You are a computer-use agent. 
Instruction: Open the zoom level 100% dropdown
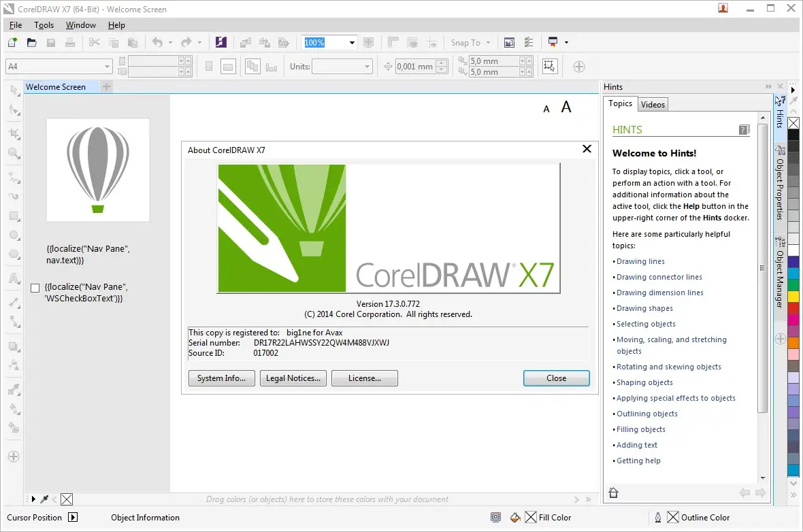(352, 42)
